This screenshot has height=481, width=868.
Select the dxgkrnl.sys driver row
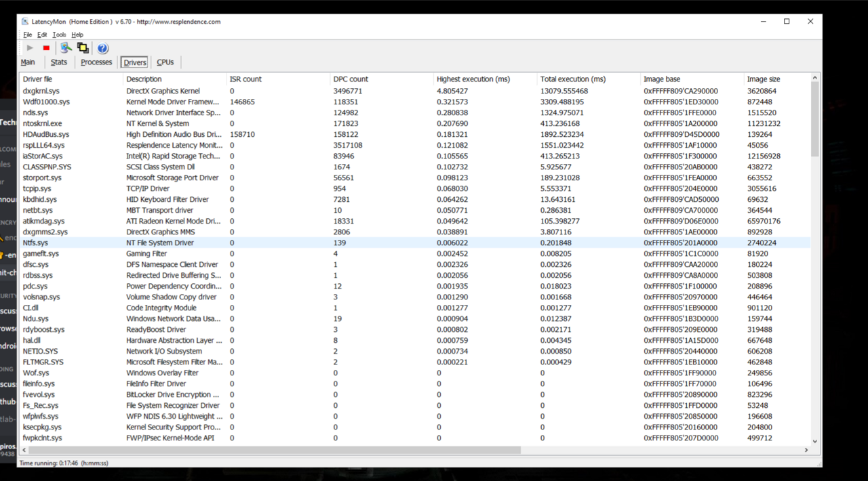coord(415,91)
